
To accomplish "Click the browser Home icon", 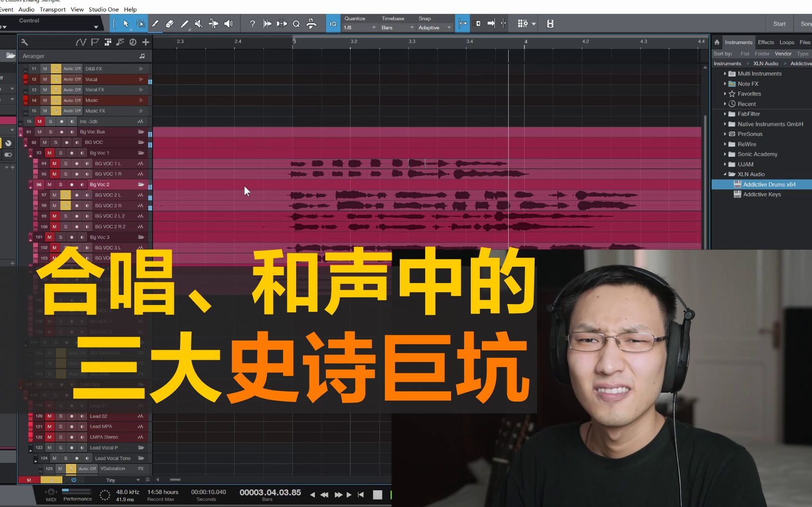I will 717,42.
